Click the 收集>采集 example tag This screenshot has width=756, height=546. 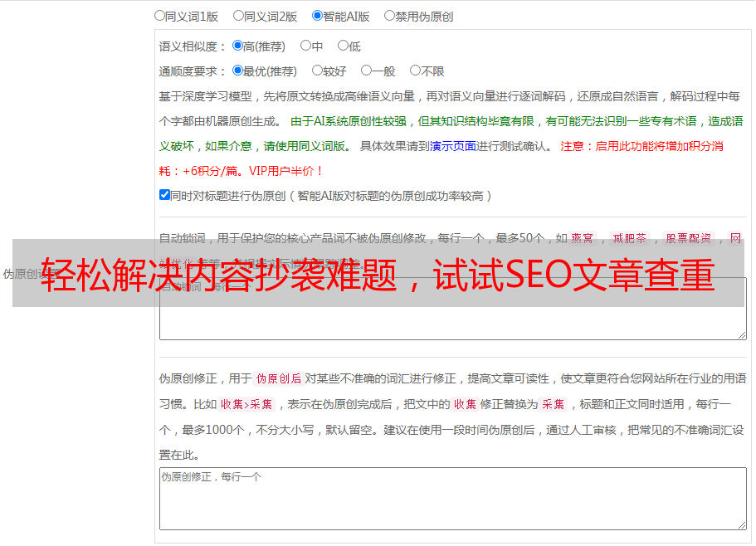coord(246,404)
